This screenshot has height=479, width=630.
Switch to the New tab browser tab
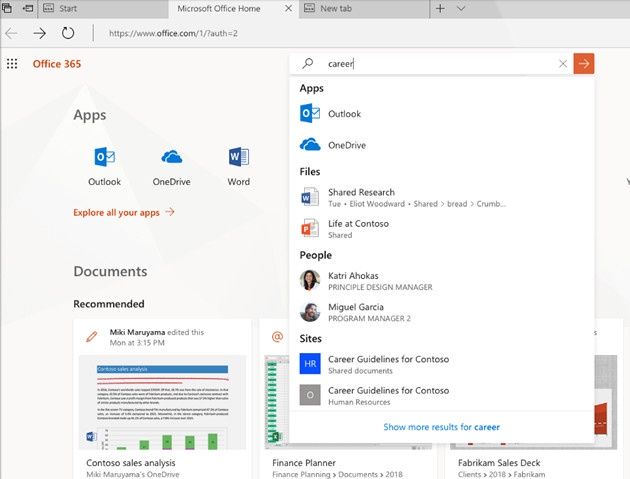point(364,8)
